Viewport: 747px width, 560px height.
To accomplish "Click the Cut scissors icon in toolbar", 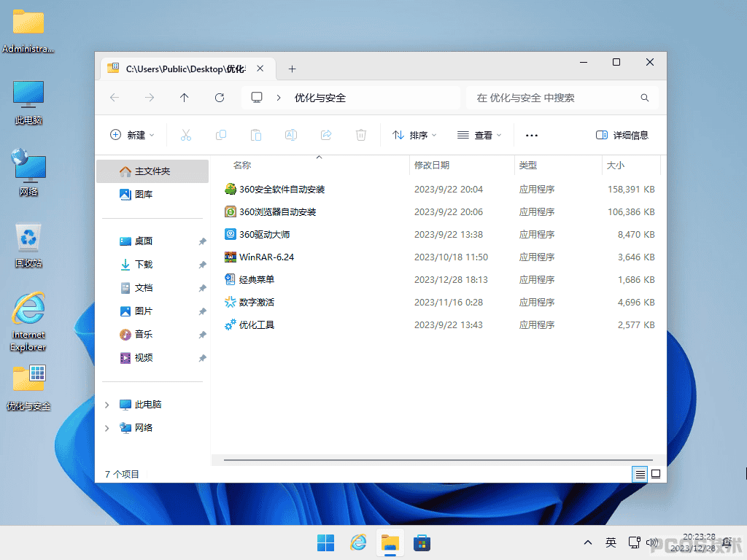I will click(186, 135).
